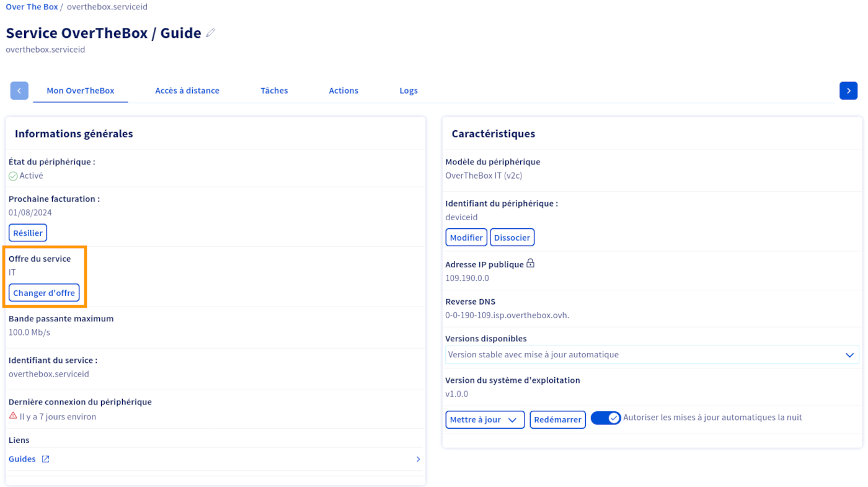Open the Logs tab
This screenshot has height=487, width=868.
point(409,90)
